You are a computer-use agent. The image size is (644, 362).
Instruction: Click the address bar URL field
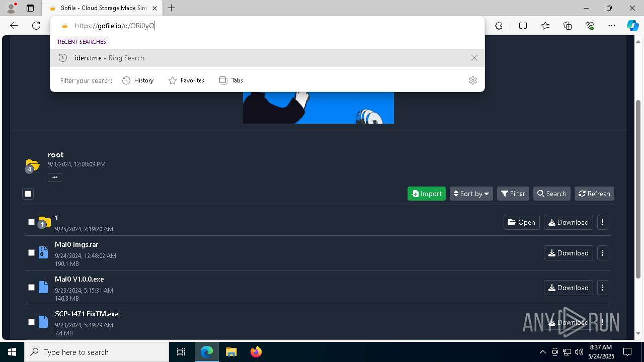[267, 26]
